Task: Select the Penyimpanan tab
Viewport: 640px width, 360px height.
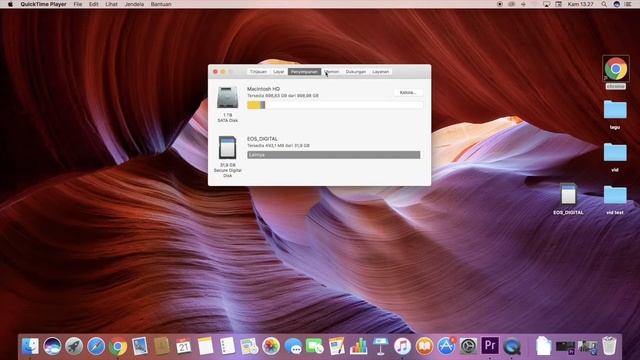Action: click(304, 72)
